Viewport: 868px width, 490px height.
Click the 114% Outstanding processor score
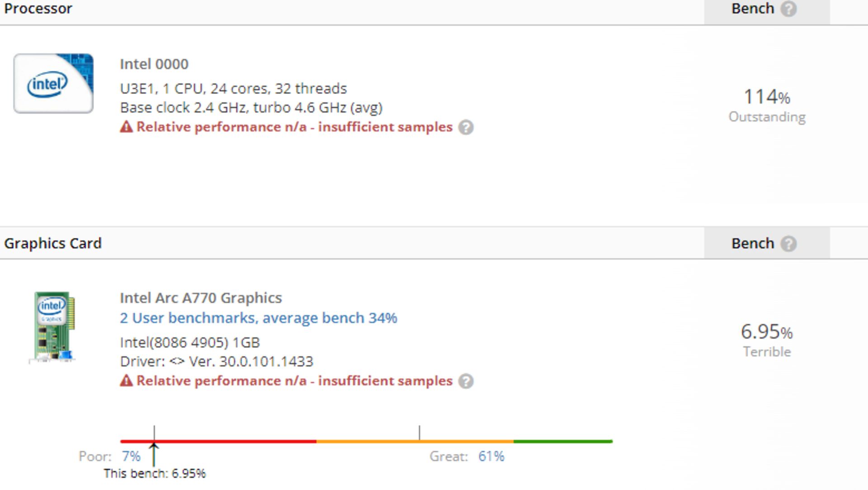[x=767, y=105]
